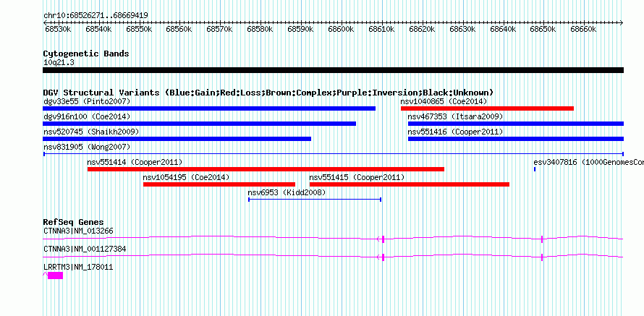Select the dgv916n100 (Coe2014) variant bar
This screenshot has height=316, width=644.
(199, 124)
